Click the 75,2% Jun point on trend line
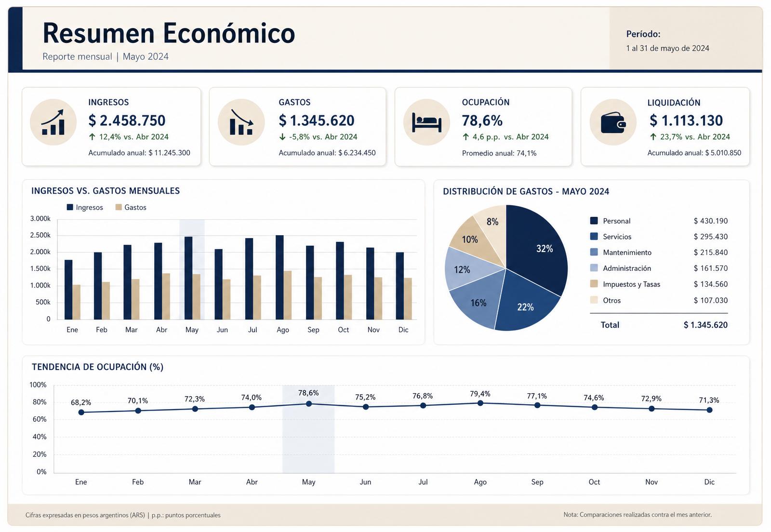This screenshot has height=532, width=771. (366, 407)
